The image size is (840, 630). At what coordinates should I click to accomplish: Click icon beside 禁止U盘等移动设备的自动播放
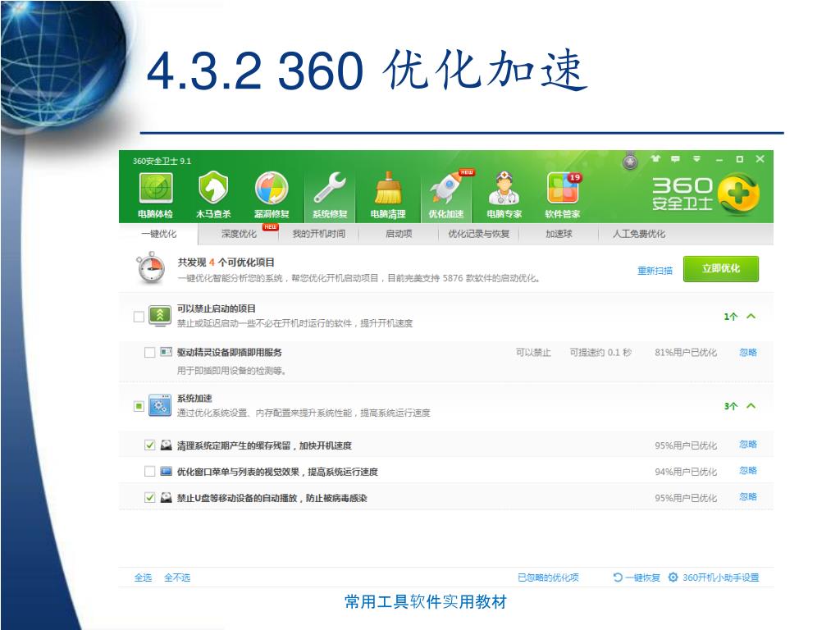point(166,497)
